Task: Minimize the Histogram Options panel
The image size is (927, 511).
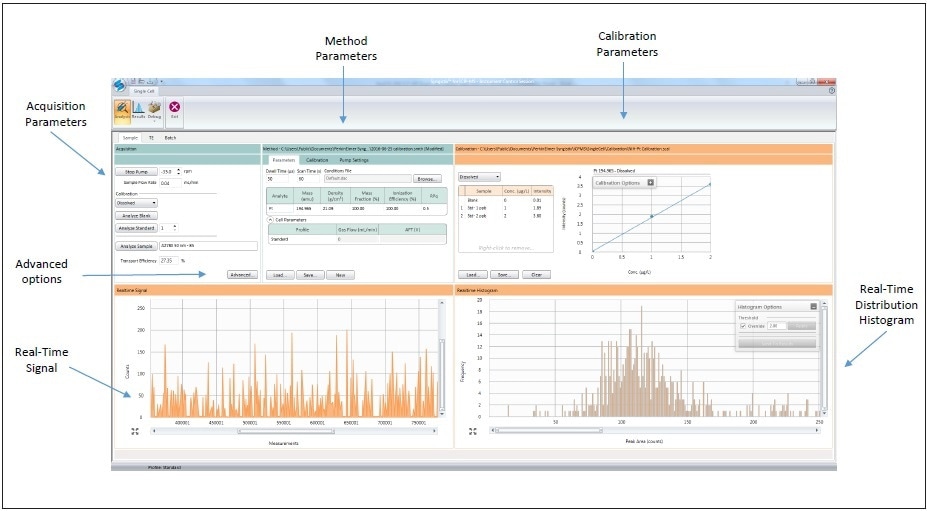Action: [813, 306]
